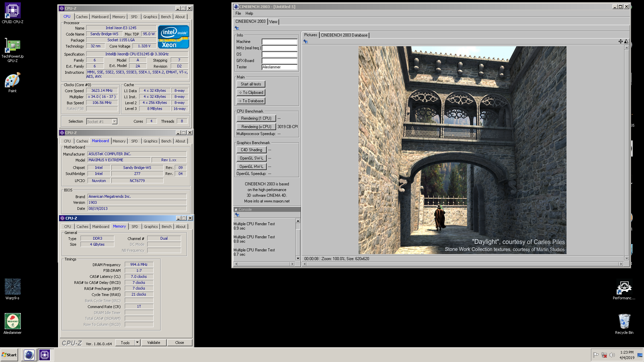Screen dimensions: 644x362
Task: Click Start all tests button
Action: tap(251, 84)
